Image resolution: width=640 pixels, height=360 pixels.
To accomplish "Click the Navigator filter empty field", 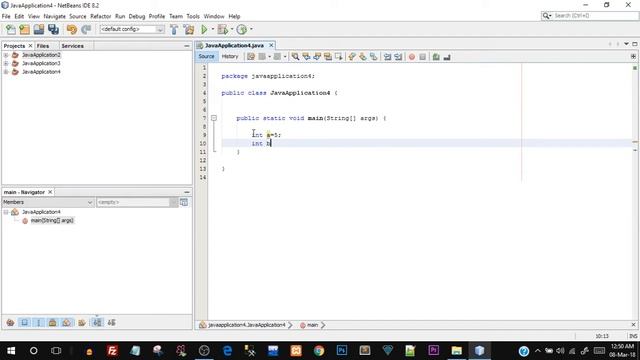I will coord(134,202).
